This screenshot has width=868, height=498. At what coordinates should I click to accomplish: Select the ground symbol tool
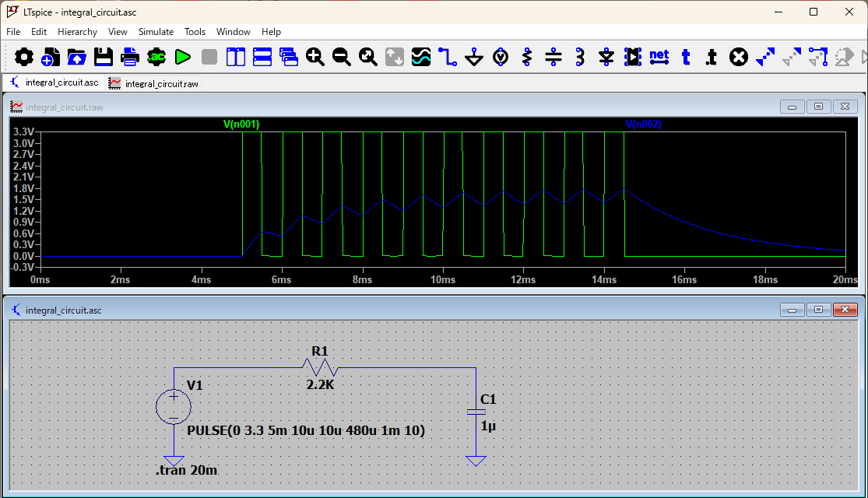[474, 57]
